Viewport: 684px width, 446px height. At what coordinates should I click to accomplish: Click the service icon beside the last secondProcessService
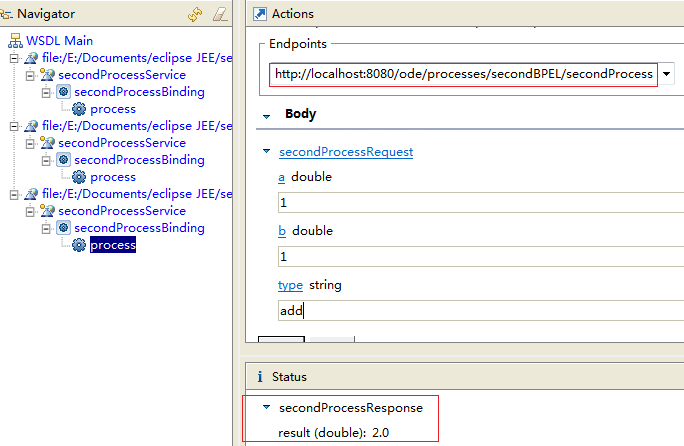click(47, 211)
